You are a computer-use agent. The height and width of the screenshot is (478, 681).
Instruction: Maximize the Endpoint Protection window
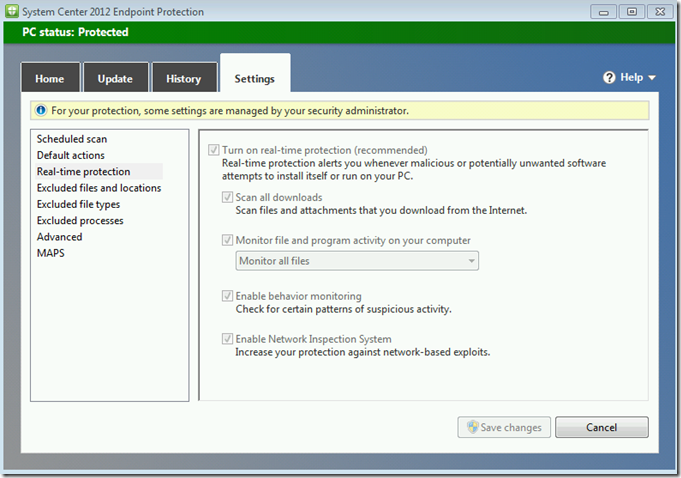coord(632,12)
